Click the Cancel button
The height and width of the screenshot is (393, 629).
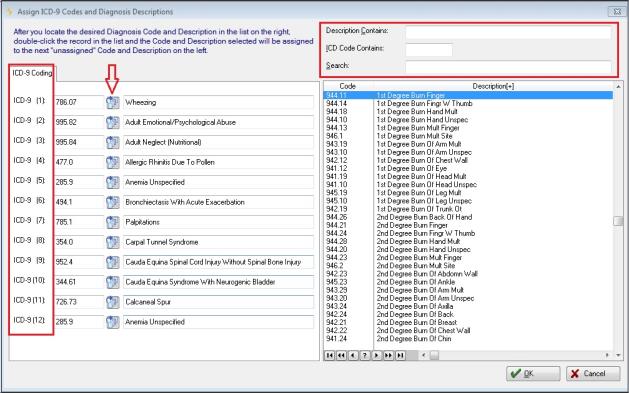593,374
